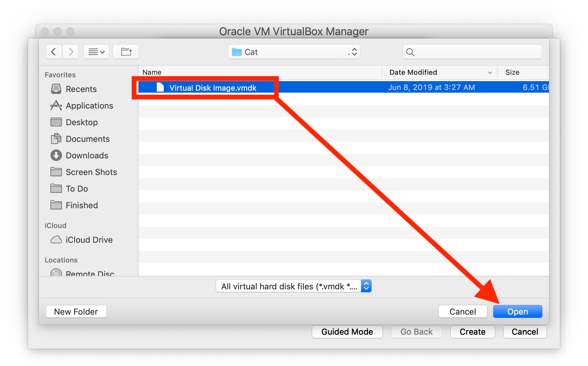Click the Open button
The width and height of the screenshot is (588, 366).
click(x=517, y=311)
